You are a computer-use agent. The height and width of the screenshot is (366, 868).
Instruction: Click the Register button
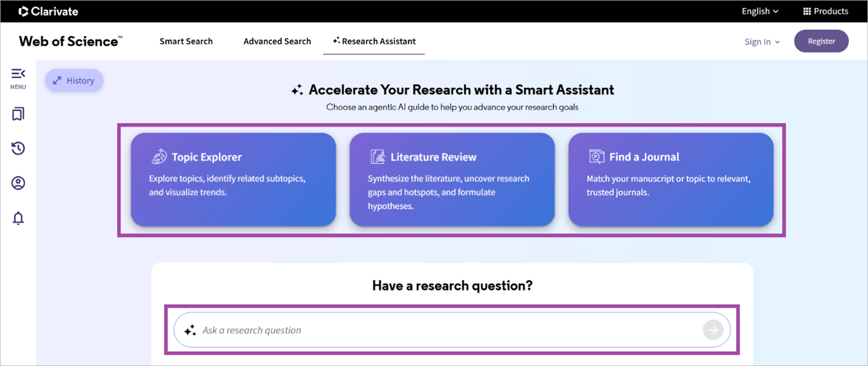pos(821,41)
